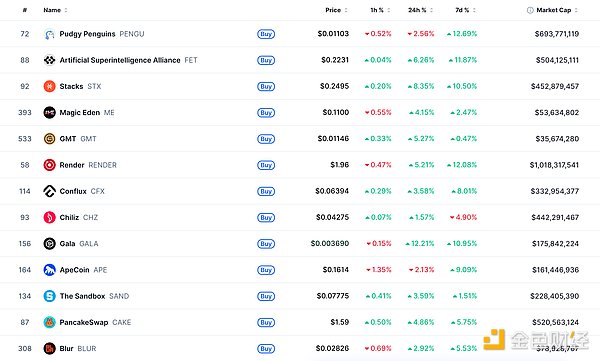The height and width of the screenshot is (361, 600).
Task: Select Conflux 7d change 8.01%
Action: [x=464, y=191]
